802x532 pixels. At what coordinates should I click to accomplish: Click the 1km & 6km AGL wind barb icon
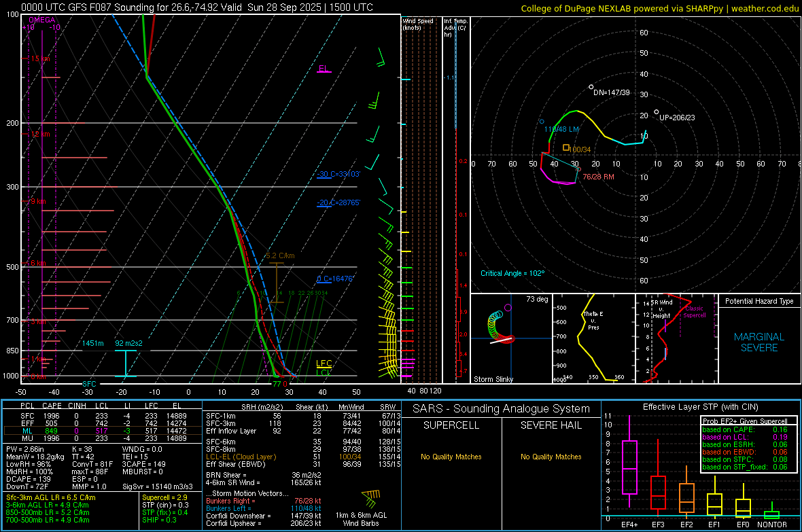(372, 498)
